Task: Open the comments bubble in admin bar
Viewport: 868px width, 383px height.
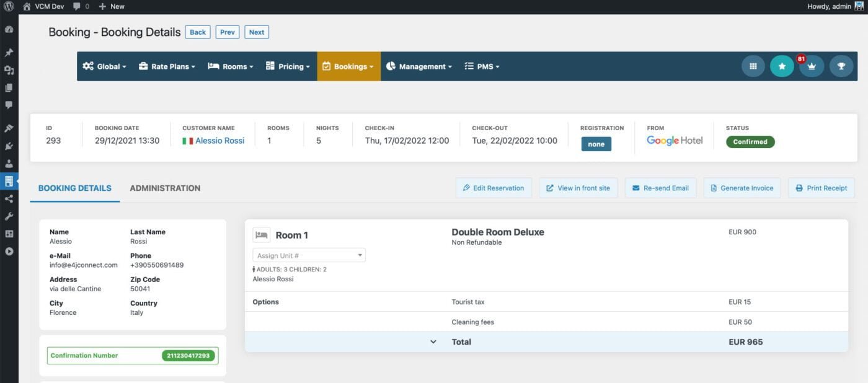Action: 81,6
